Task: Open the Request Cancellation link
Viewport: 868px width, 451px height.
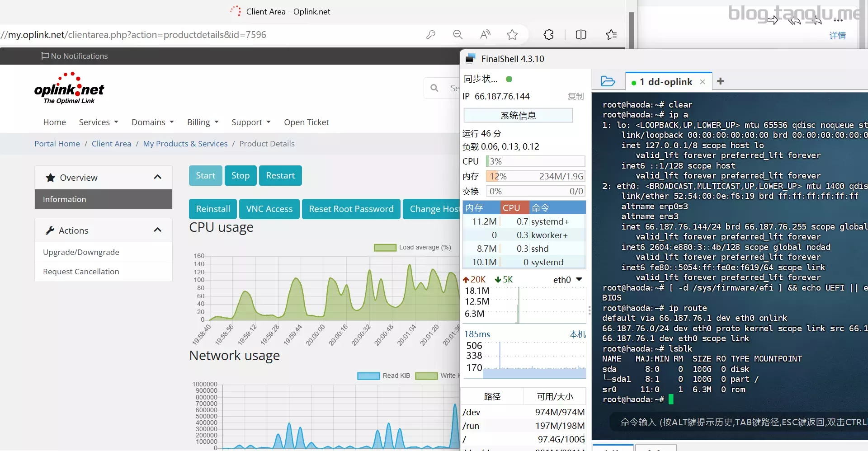Action: tap(81, 272)
